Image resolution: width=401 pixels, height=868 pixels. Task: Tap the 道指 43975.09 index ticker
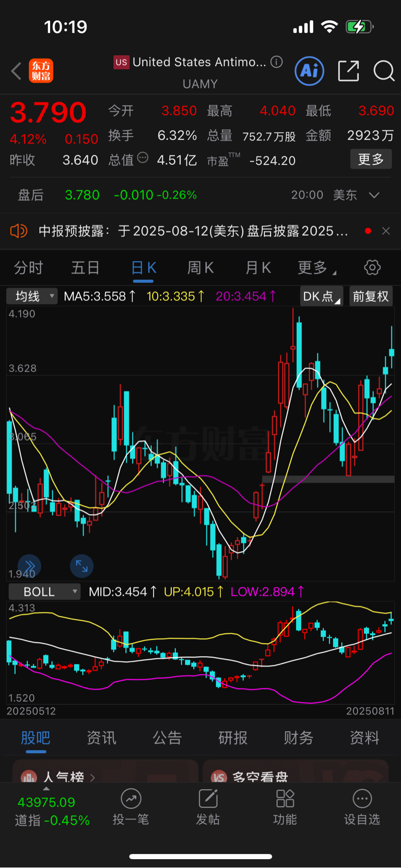tap(52, 811)
